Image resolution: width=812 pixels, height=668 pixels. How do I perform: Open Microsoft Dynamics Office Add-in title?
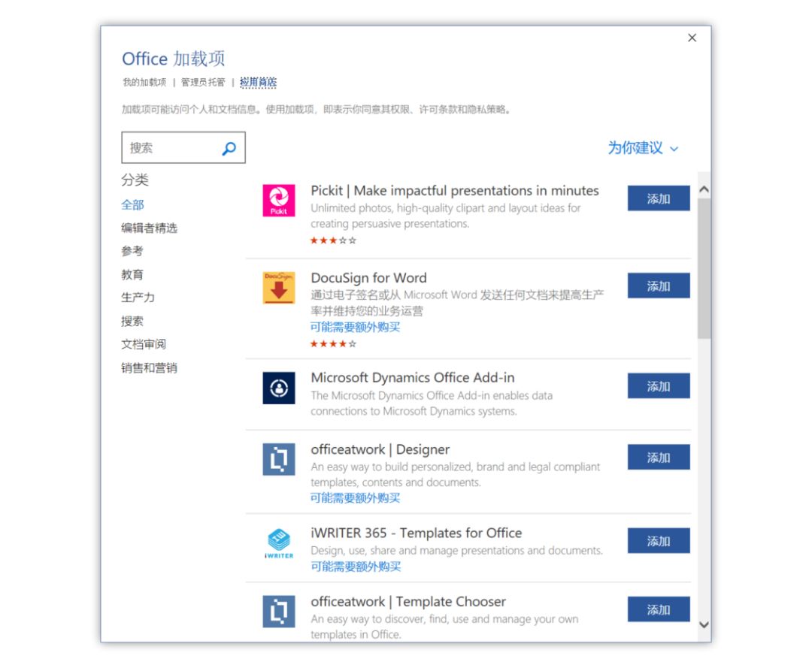click(413, 378)
